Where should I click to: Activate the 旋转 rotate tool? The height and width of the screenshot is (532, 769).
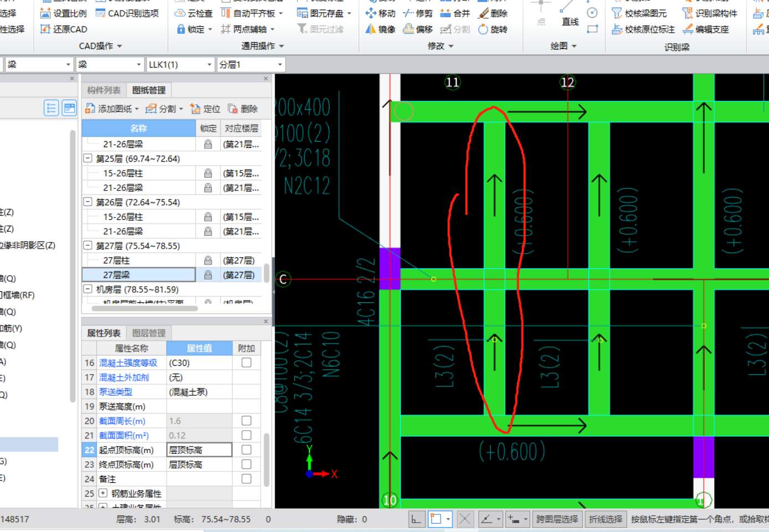coord(493,29)
